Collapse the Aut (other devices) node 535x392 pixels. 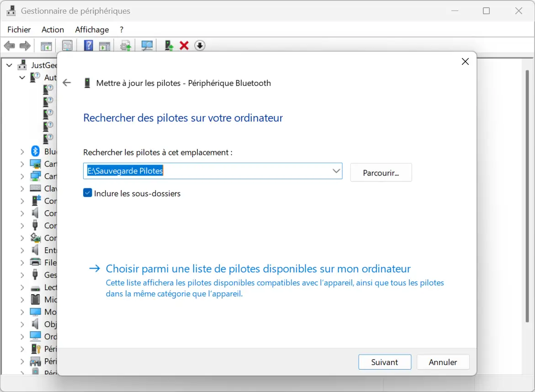(22, 78)
